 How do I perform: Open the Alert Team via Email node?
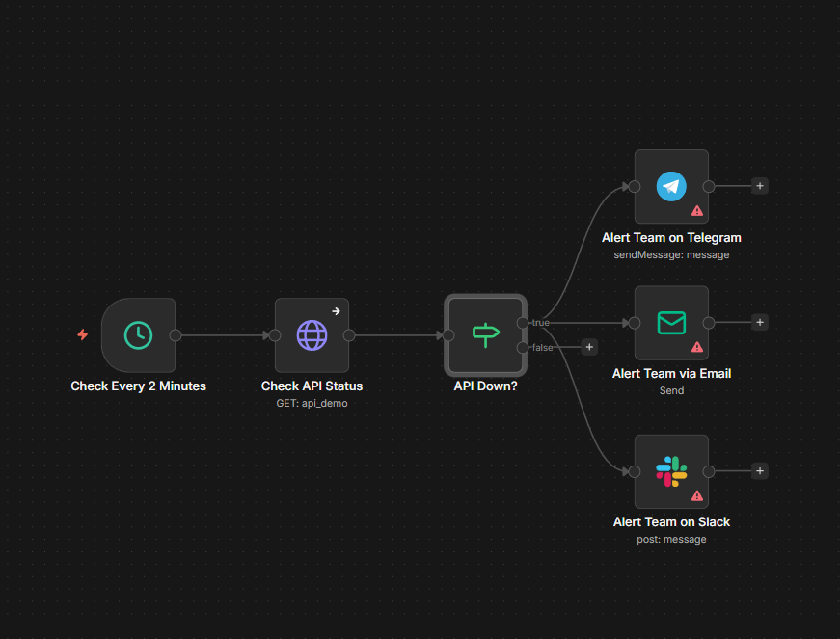click(671, 323)
